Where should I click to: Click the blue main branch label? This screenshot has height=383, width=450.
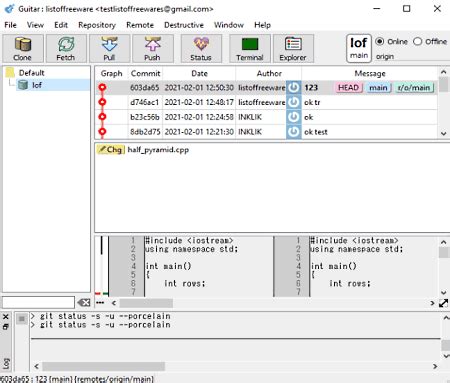click(378, 88)
